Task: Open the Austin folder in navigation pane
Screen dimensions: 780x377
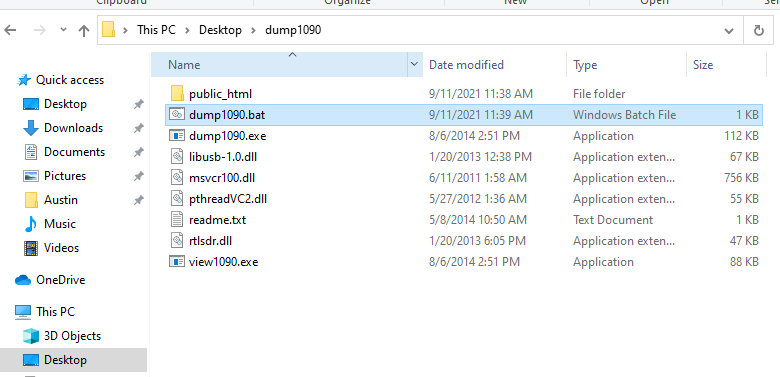Action: tap(61, 199)
